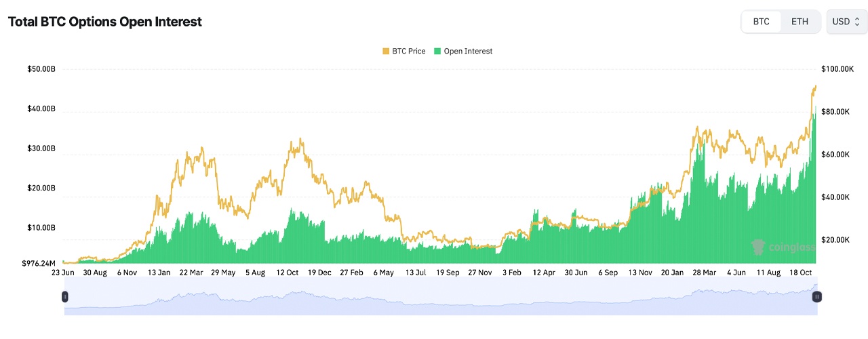Click the $50.00B left axis label
Viewport: 868px width, 339px height.
pyautogui.click(x=40, y=69)
